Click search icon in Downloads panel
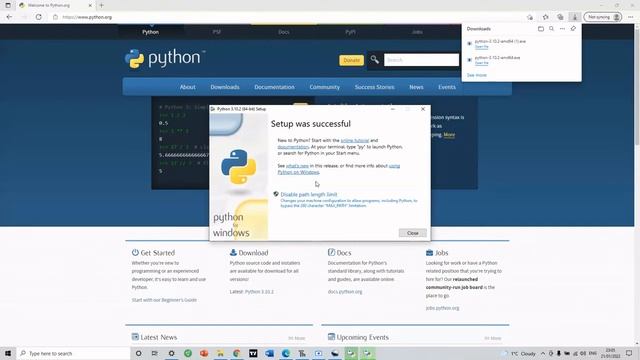The height and width of the screenshot is (360, 640). point(551,29)
